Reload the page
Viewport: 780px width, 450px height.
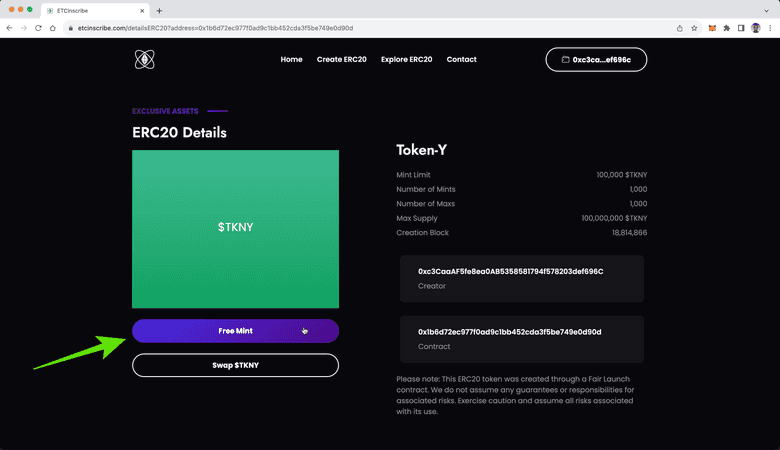coord(39,28)
